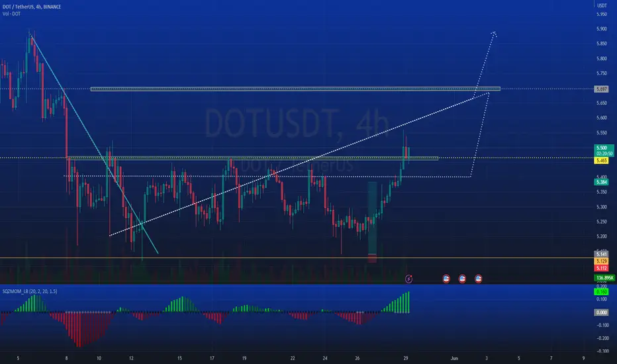
Task: Click the green 5.384 price label
Action: pyautogui.click(x=601, y=182)
